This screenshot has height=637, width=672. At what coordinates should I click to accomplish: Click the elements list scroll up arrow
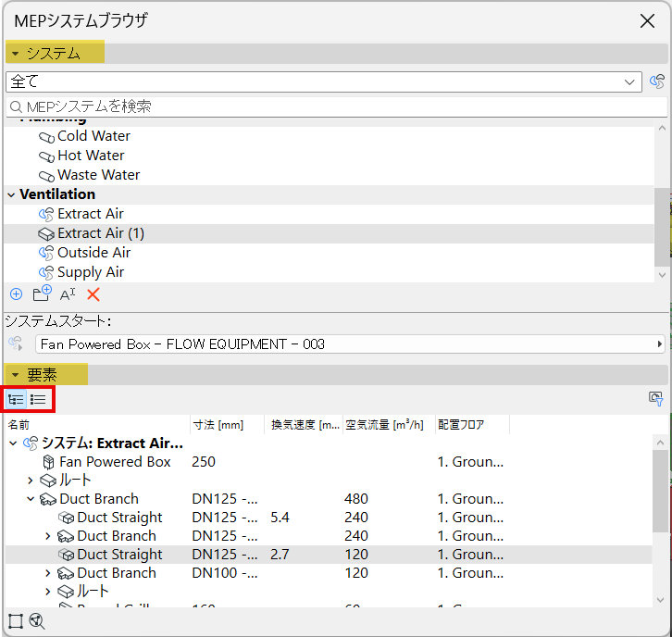(660, 443)
